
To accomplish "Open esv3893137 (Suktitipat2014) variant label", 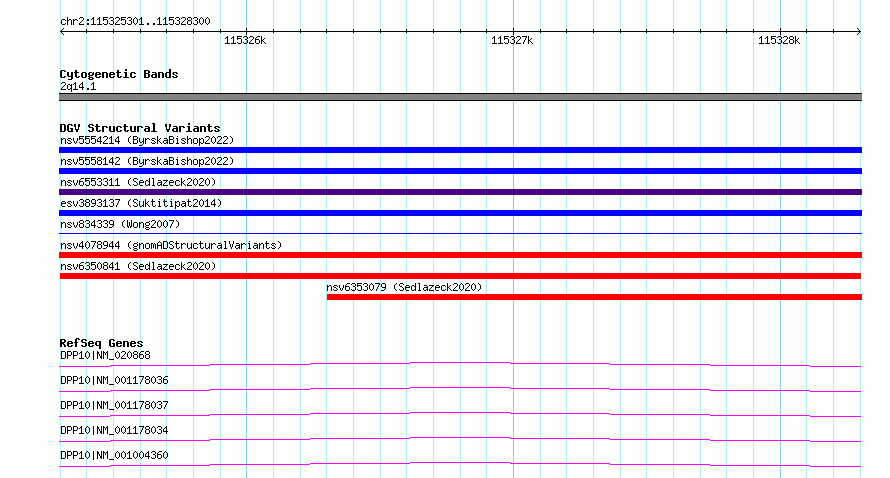I will [x=141, y=203].
